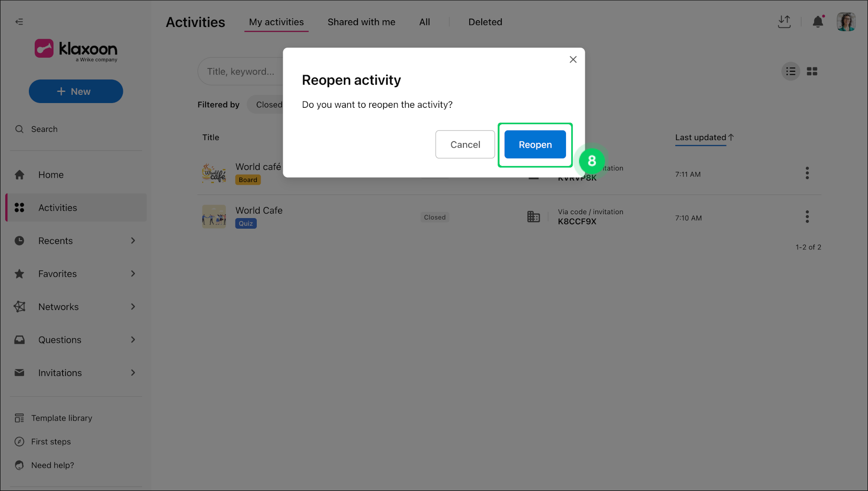Collapse the sidebar using the arrow icon

pos(19,22)
